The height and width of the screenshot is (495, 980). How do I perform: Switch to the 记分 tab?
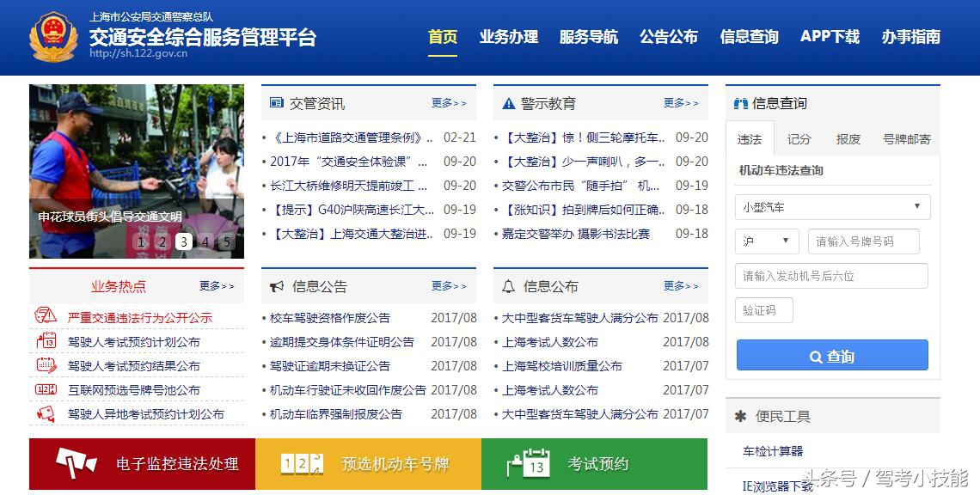click(799, 137)
